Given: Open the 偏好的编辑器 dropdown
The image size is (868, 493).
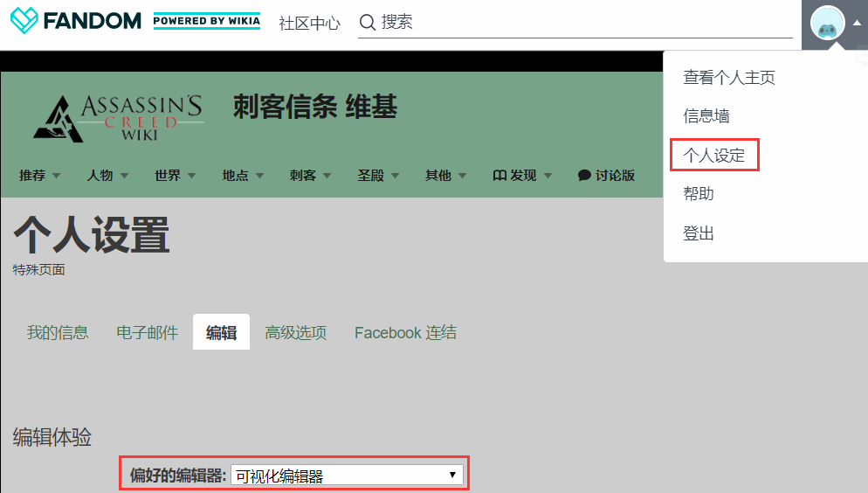Looking at the screenshot, I should [x=347, y=476].
